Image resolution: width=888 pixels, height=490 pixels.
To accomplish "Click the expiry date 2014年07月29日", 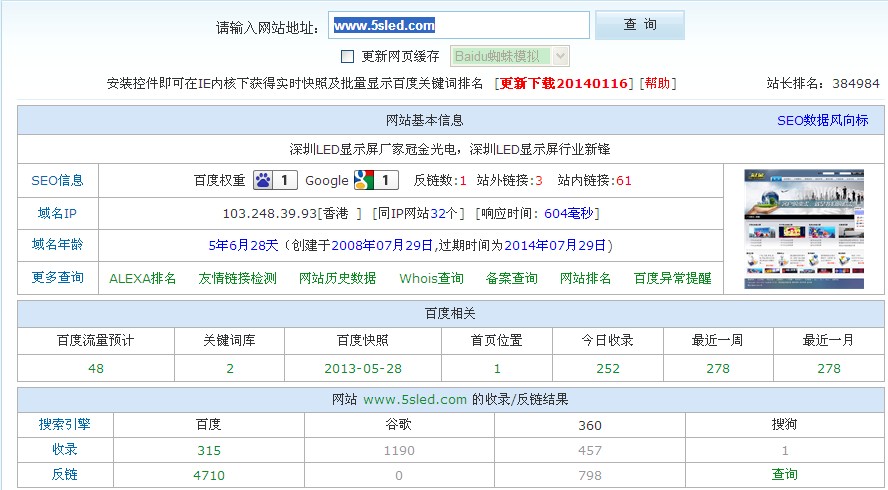I will click(555, 245).
